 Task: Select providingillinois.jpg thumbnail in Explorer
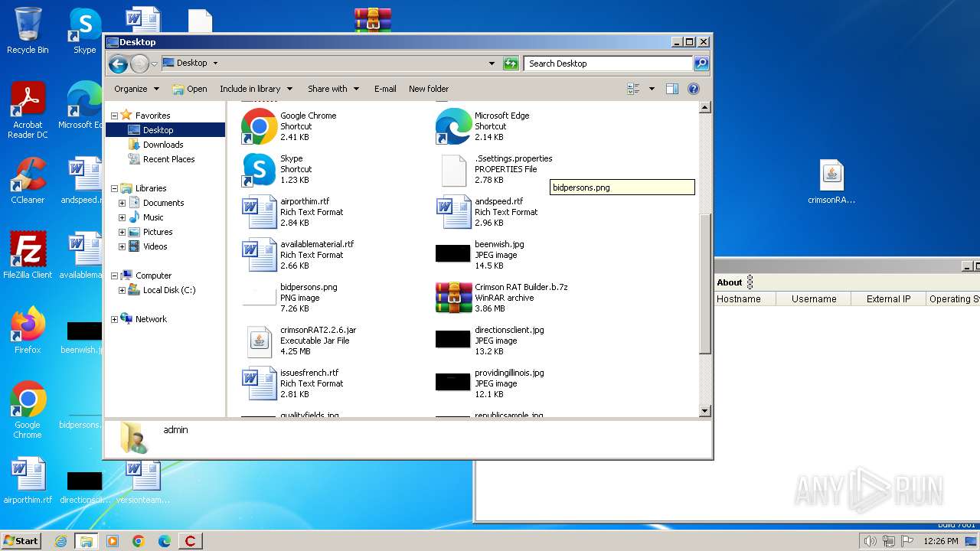tap(452, 382)
